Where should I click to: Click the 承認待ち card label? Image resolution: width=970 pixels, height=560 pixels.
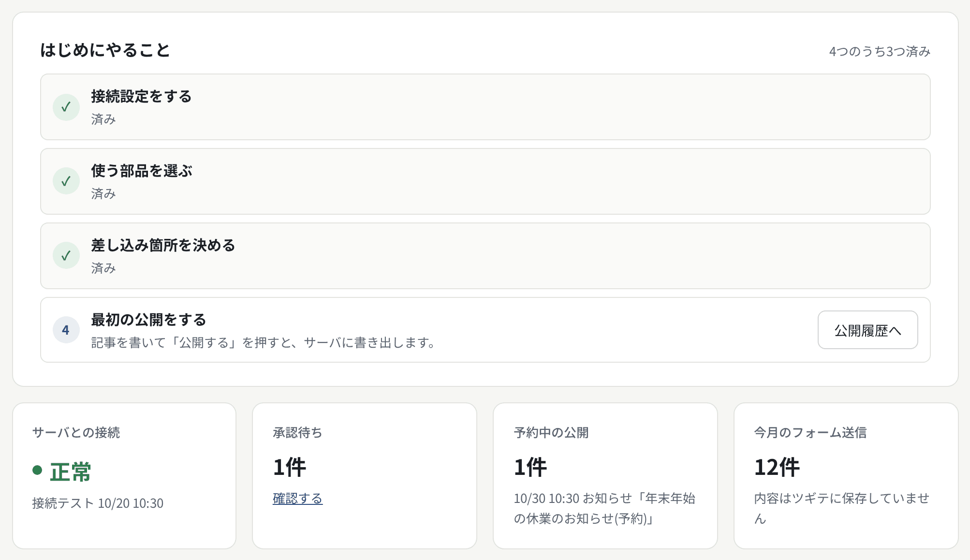tap(297, 432)
